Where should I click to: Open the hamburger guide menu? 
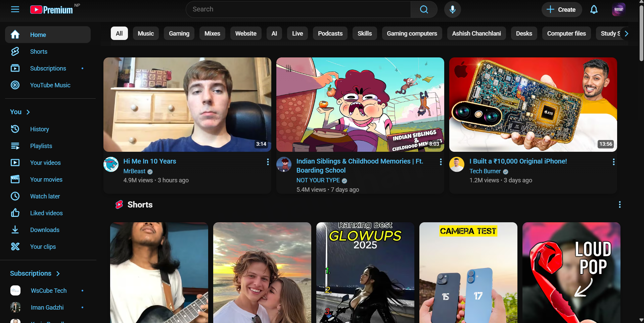tap(15, 9)
